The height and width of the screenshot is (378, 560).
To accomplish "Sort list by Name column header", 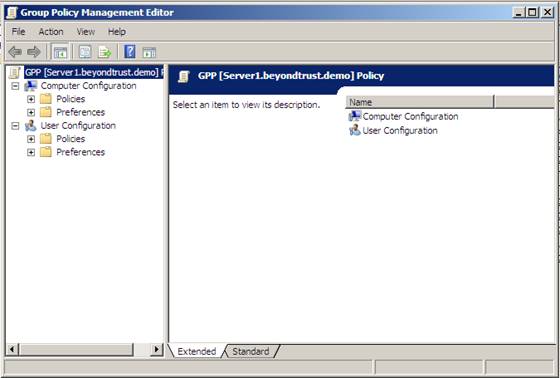I will point(419,102).
